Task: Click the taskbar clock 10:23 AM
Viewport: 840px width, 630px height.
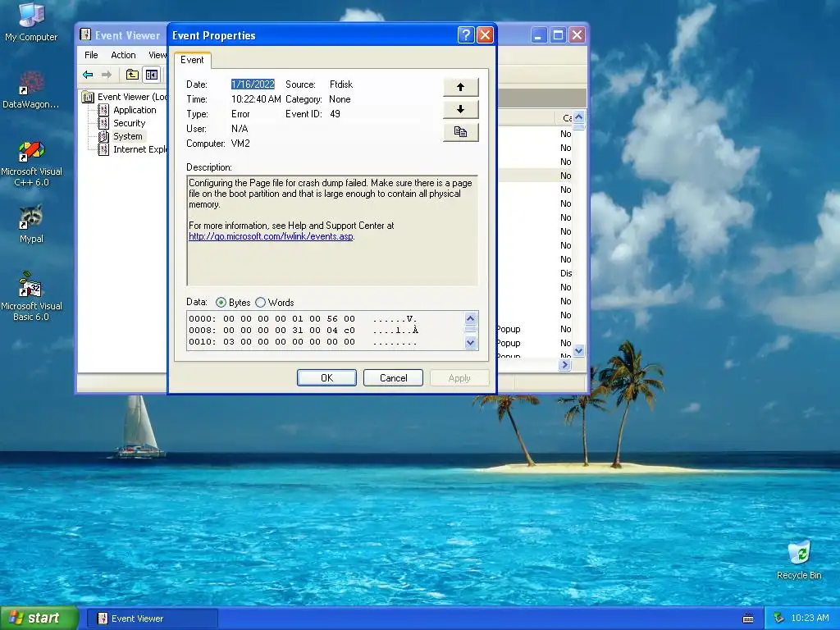Action: click(x=810, y=619)
